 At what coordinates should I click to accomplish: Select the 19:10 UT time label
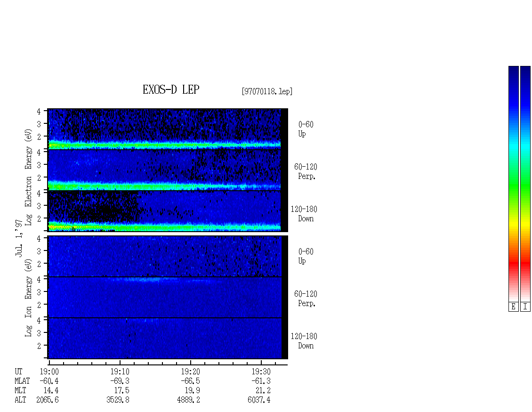point(120,372)
